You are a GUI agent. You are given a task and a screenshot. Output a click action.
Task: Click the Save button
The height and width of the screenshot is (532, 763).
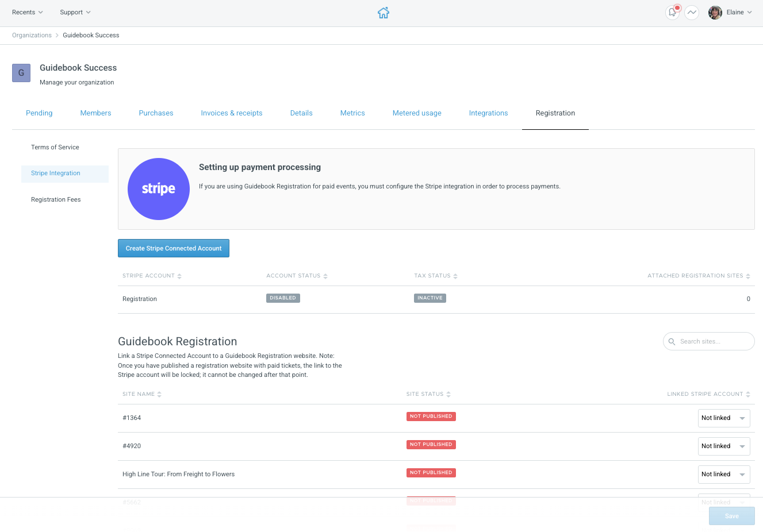coord(732,516)
